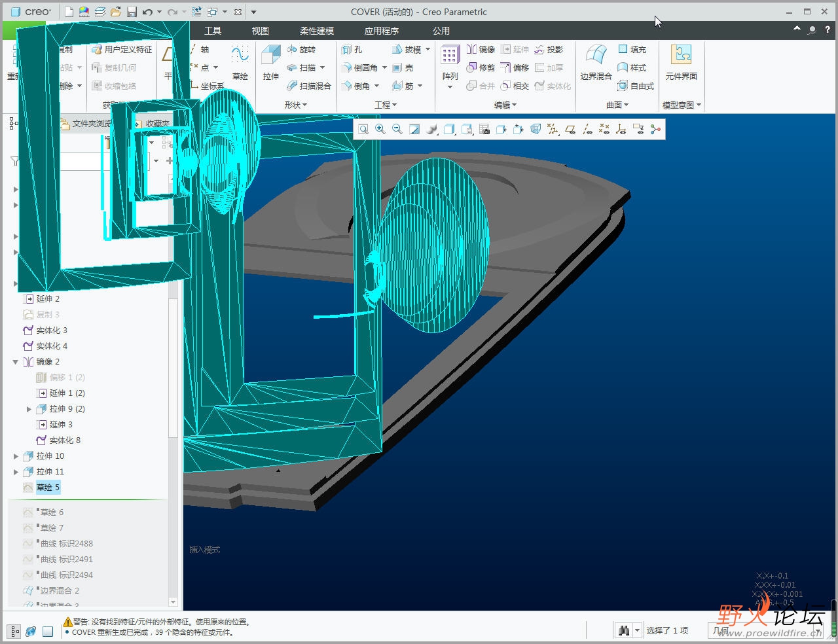Expand the 编辑 (Editing) group menu
The image size is (838, 644).
(505, 105)
